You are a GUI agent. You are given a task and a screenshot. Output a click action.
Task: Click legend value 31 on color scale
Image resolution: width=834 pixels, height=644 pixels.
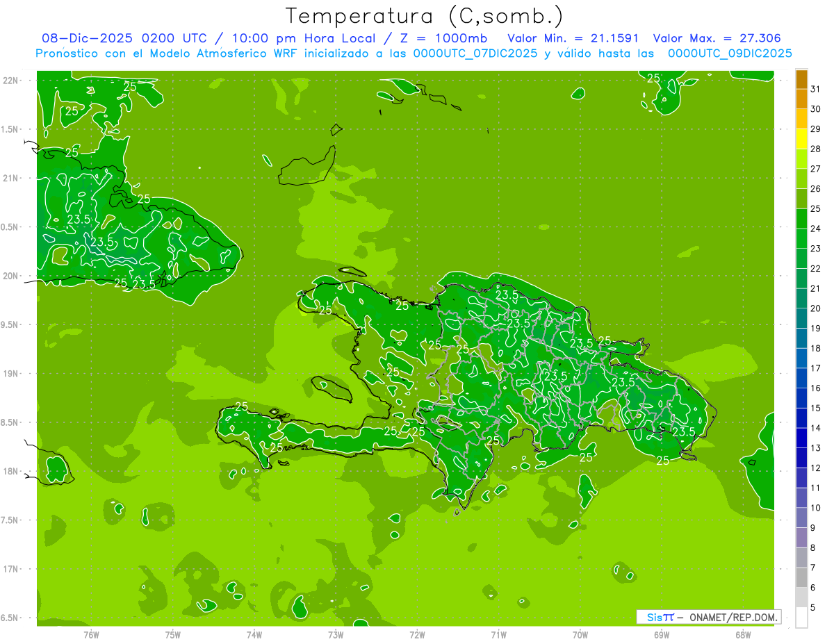coord(815,90)
